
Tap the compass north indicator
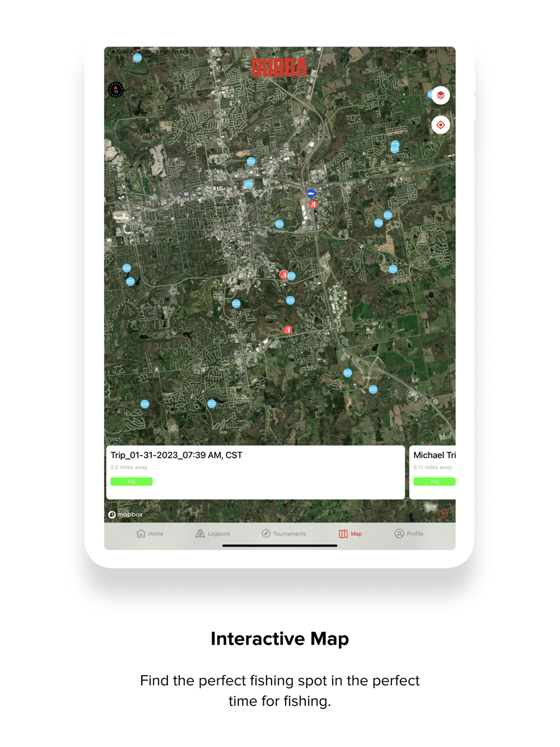pos(116,90)
